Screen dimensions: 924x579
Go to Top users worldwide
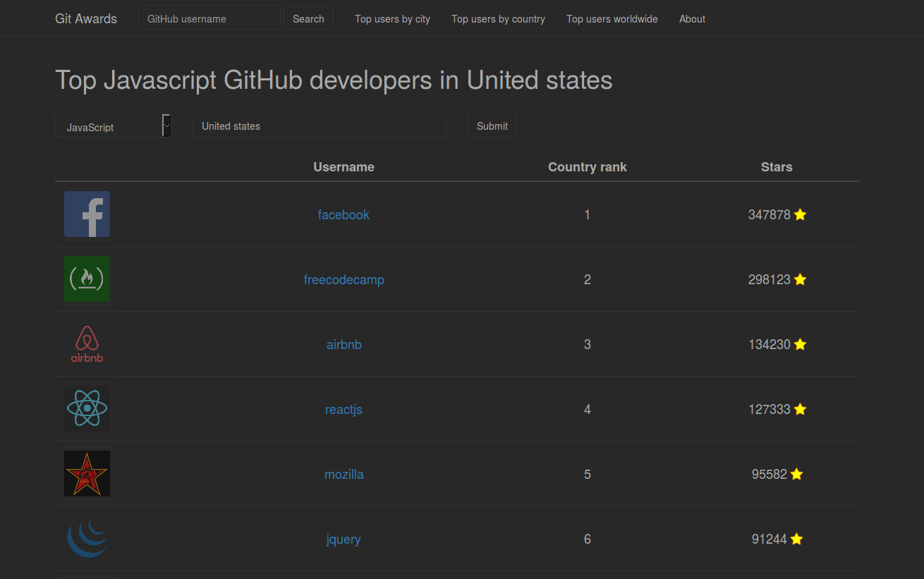(612, 19)
